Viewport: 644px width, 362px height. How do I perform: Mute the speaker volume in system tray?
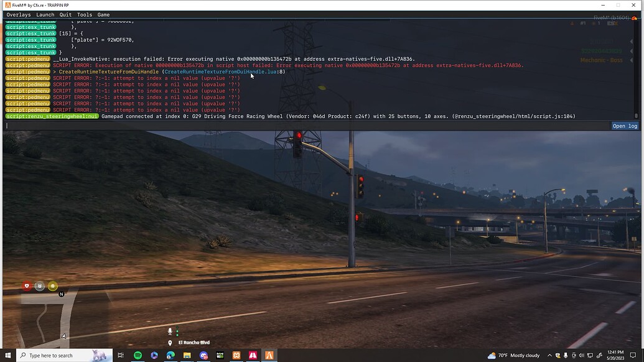click(x=582, y=355)
